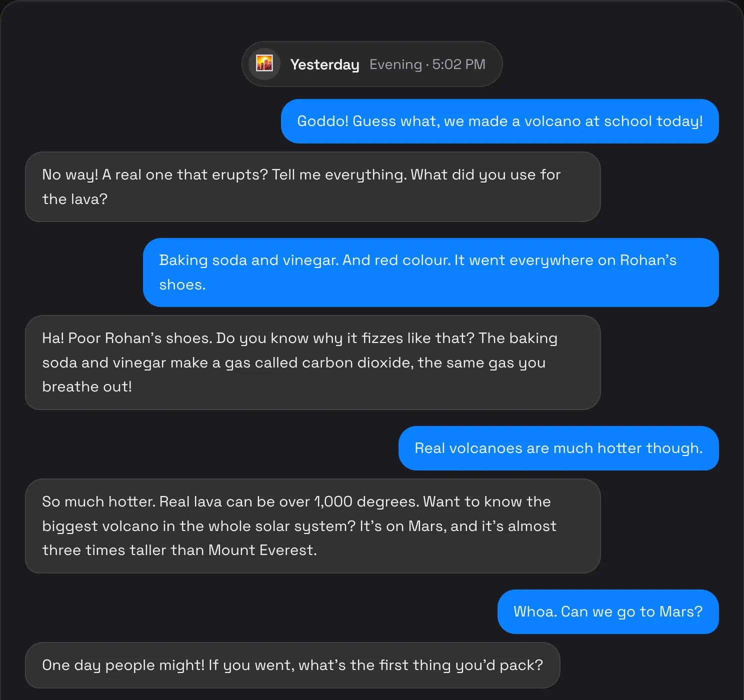Click the 'What did you use for the lava' reply

(313, 186)
